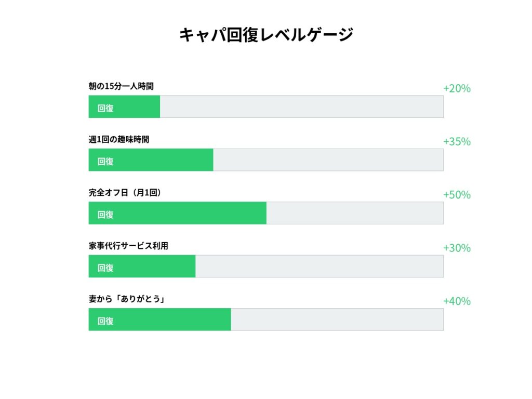Click the gray unfilled part of the 週1回の趣味時間 bar
Screen dimensions: 532x399
[x=328, y=160]
